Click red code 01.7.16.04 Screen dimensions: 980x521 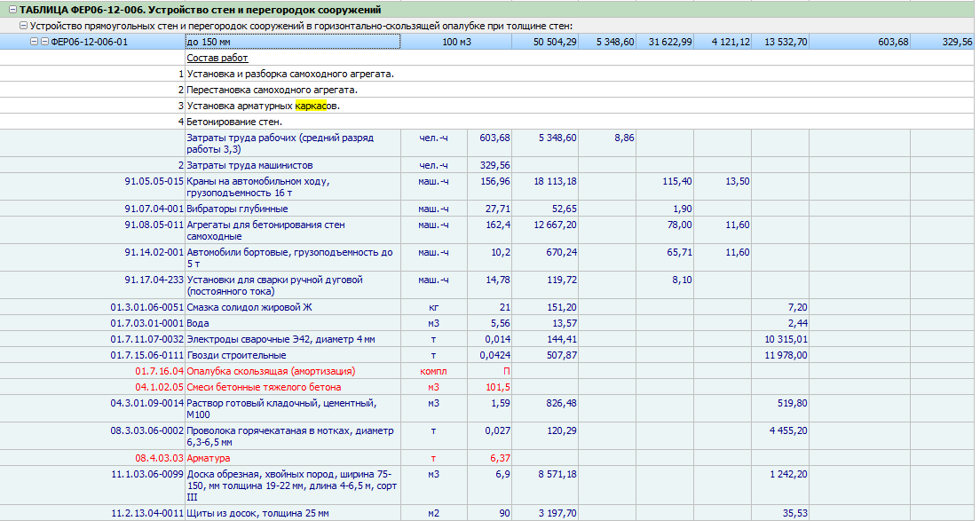click(160, 371)
